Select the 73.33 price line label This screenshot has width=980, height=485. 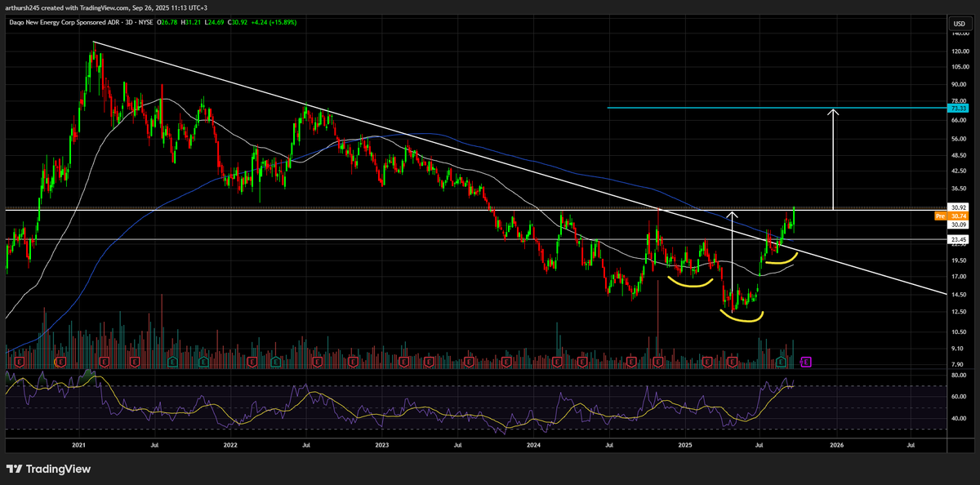coord(958,108)
